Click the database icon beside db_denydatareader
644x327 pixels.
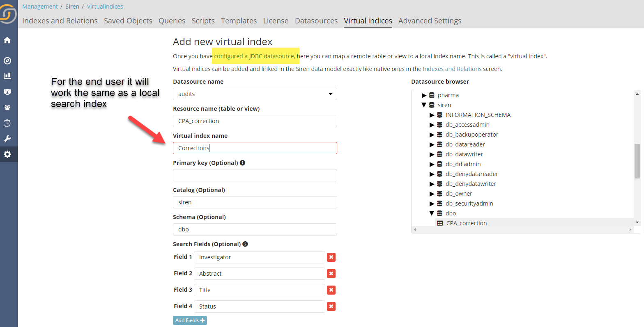(439, 174)
